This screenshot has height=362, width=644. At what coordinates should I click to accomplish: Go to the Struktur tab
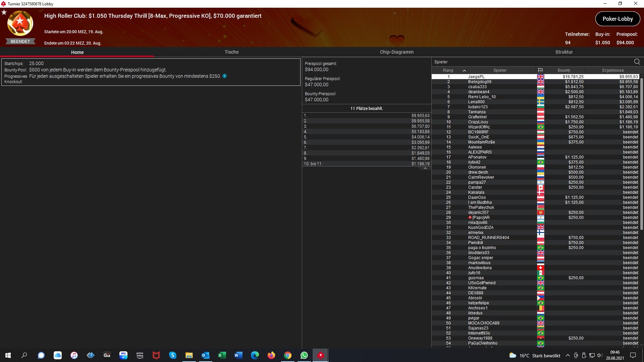pyautogui.click(x=564, y=52)
